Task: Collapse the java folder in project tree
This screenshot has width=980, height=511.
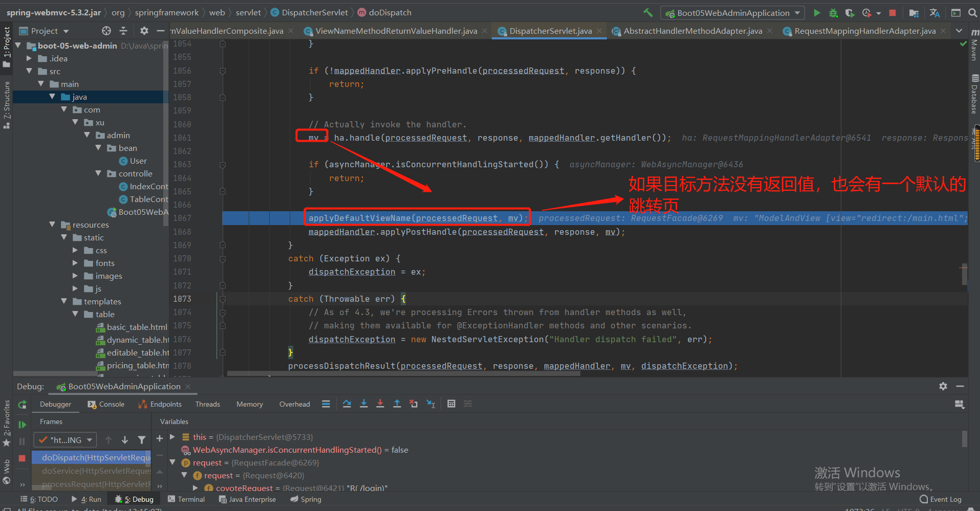Action: [52, 97]
